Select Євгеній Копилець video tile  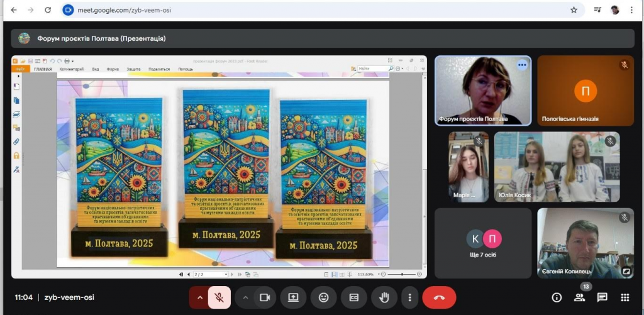click(x=585, y=243)
